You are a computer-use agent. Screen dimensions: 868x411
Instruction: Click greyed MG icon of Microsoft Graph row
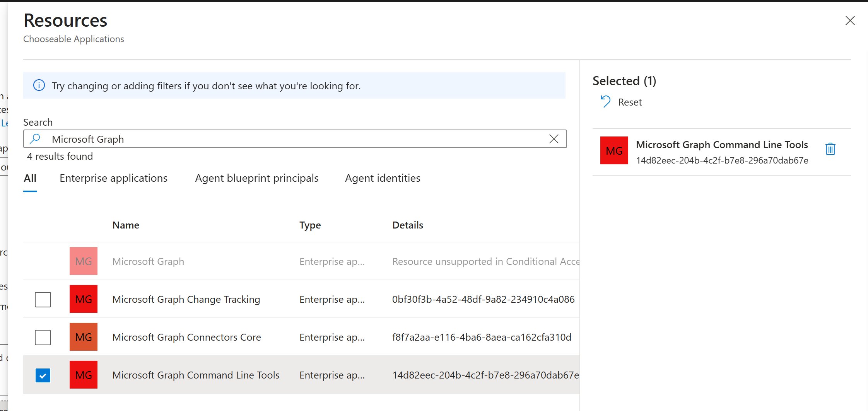(84, 261)
